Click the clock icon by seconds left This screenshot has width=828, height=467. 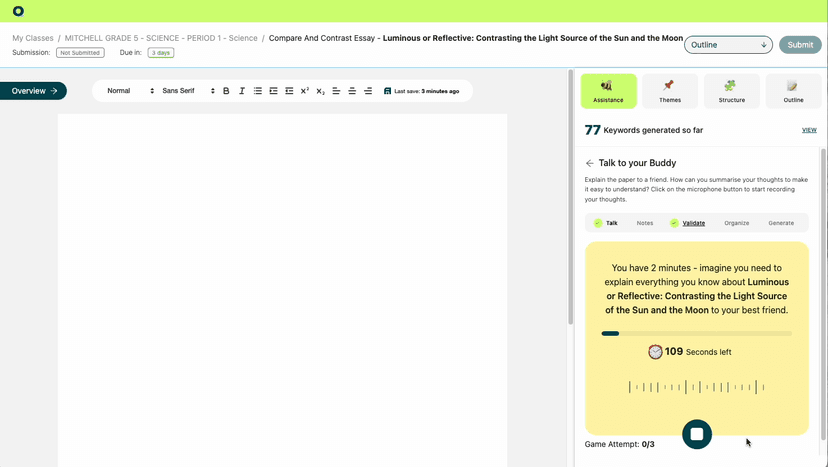pyautogui.click(x=655, y=352)
